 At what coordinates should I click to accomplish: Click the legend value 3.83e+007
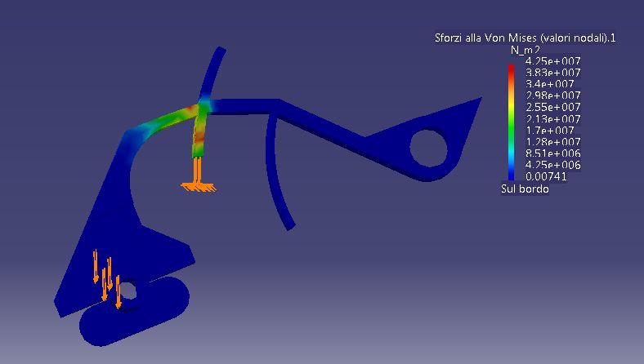(552, 73)
